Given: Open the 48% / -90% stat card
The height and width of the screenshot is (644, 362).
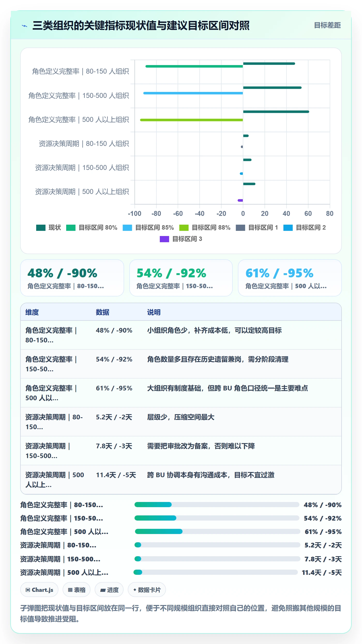Looking at the screenshot, I should coord(72,278).
